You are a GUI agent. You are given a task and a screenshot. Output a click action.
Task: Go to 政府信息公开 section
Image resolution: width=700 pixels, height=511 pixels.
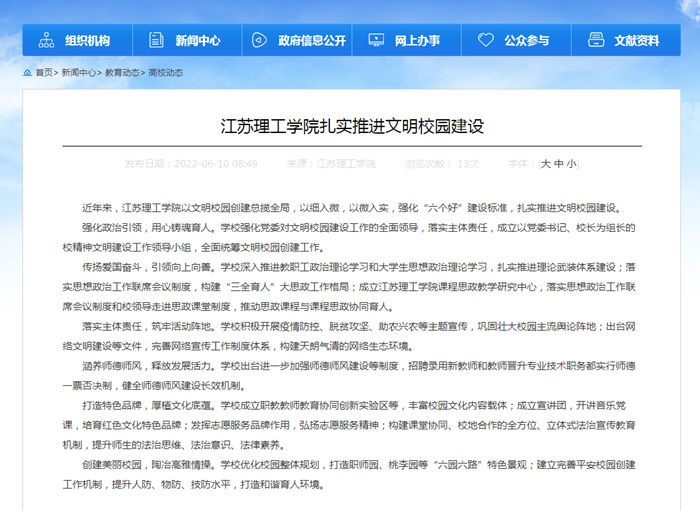coord(312,41)
